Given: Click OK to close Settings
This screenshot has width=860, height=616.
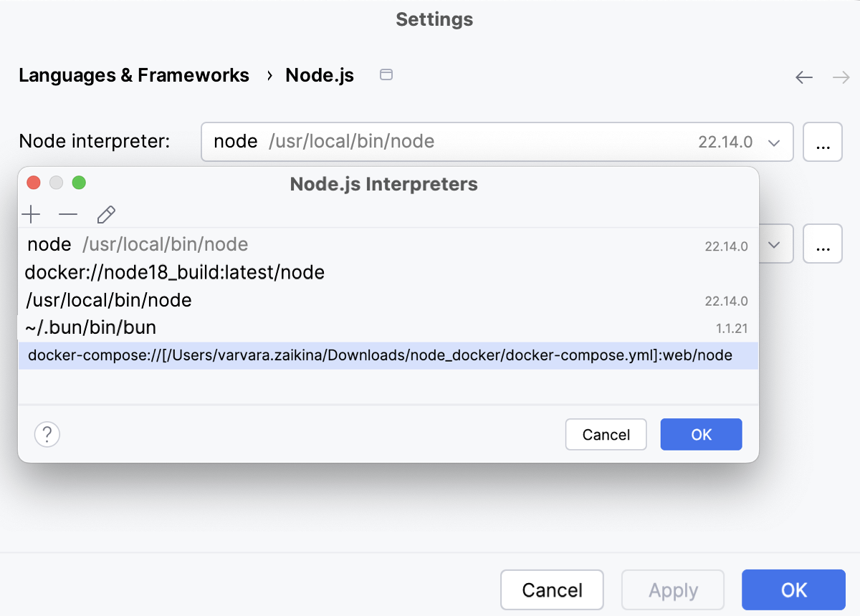Looking at the screenshot, I should 793,589.
